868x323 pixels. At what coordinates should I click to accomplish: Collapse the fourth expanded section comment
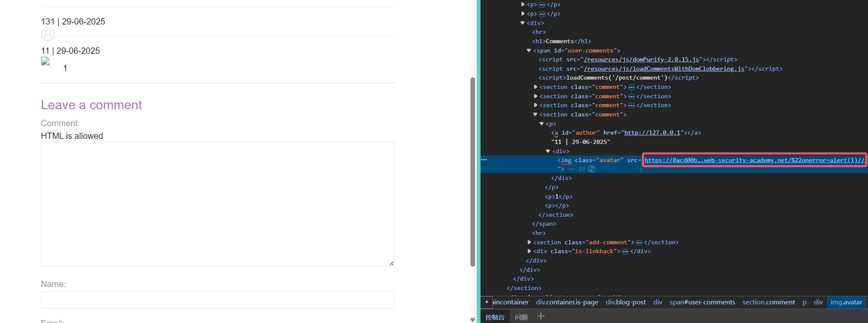(x=535, y=114)
